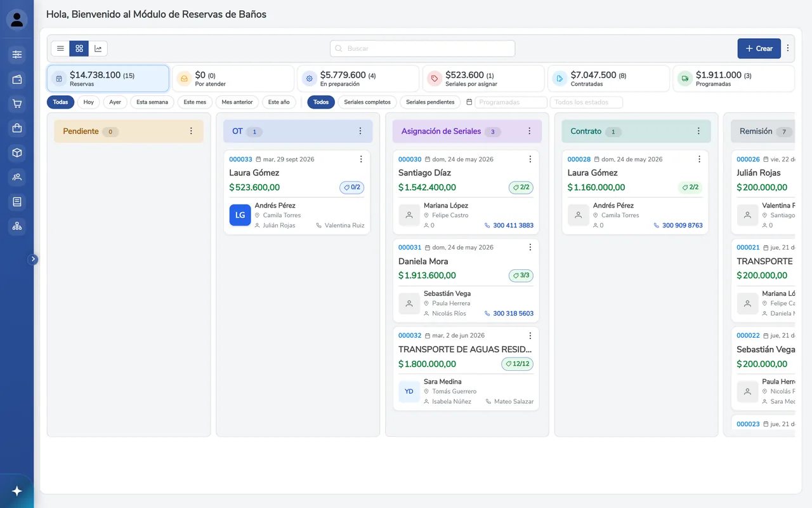The width and height of the screenshot is (812, 508).
Task: Open card 000033 options menu
Action: click(361, 159)
